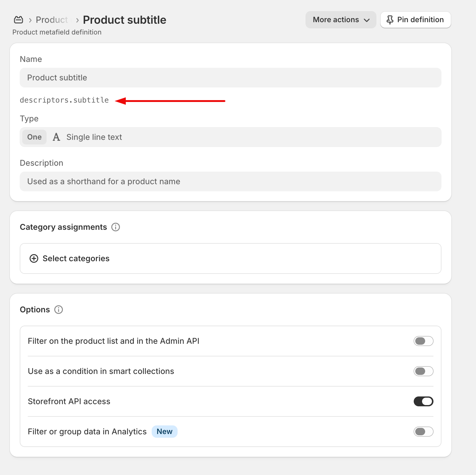This screenshot has height=475, width=476.
Task: Go to Product breadcrumb link
Action: (x=51, y=20)
